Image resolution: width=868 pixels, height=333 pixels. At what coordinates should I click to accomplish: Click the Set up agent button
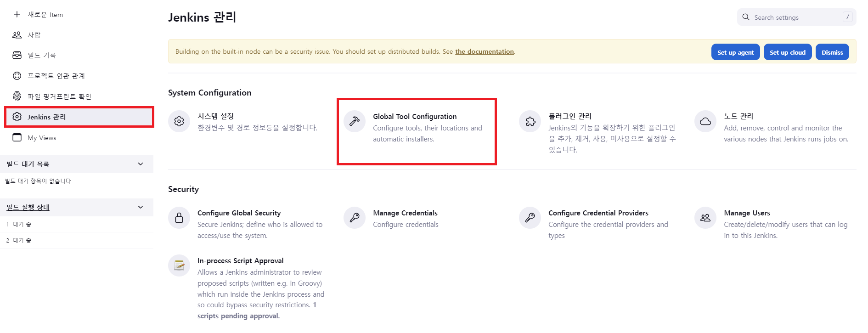pyautogui.click(x=735, y=52)
